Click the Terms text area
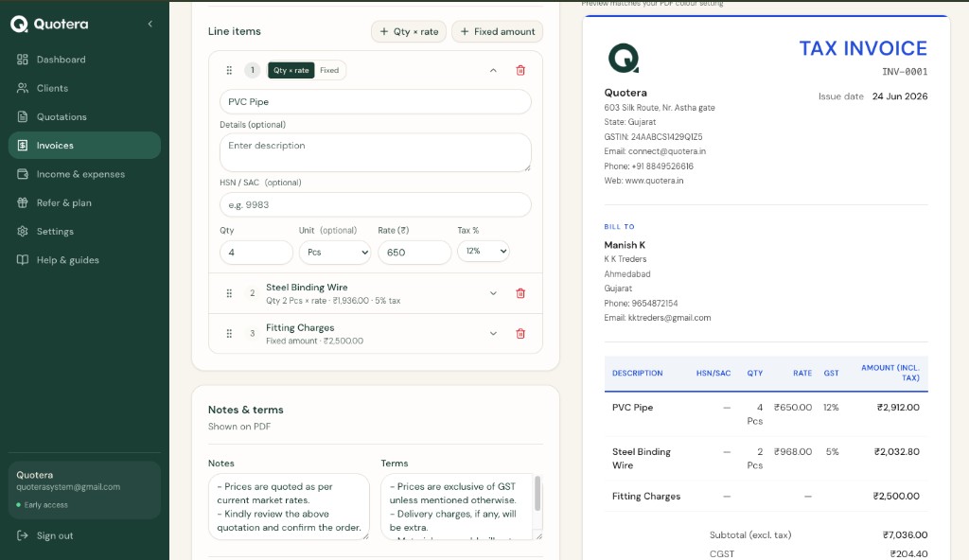Viewport: 969px width, 560px height. (462, 507)
